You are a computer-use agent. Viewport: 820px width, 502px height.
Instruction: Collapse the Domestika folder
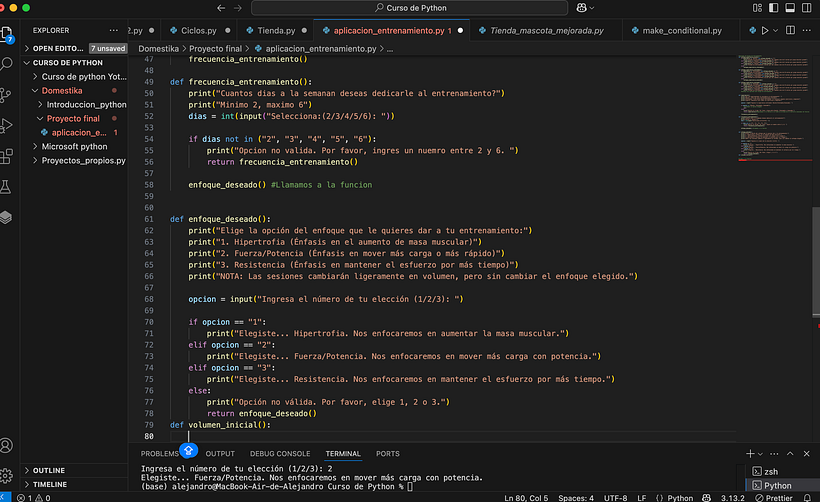click(x=75, y=90)
